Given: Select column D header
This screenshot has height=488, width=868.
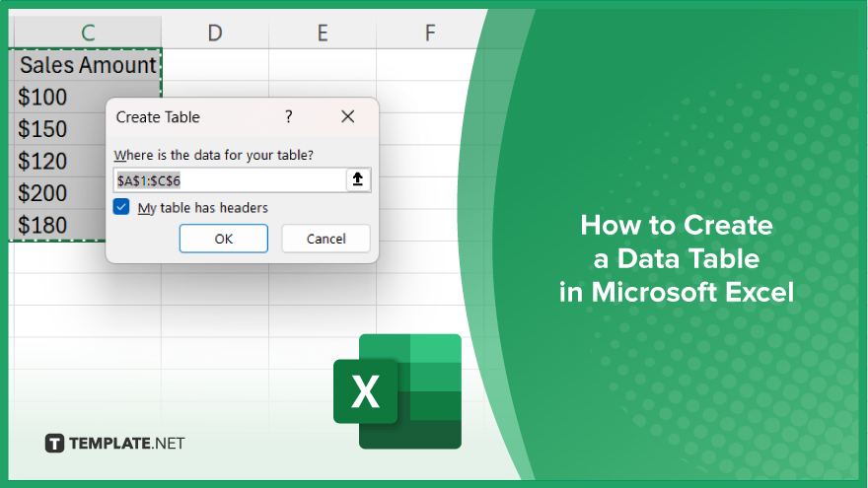Looking at the screenshot, I should coord(215,33).
